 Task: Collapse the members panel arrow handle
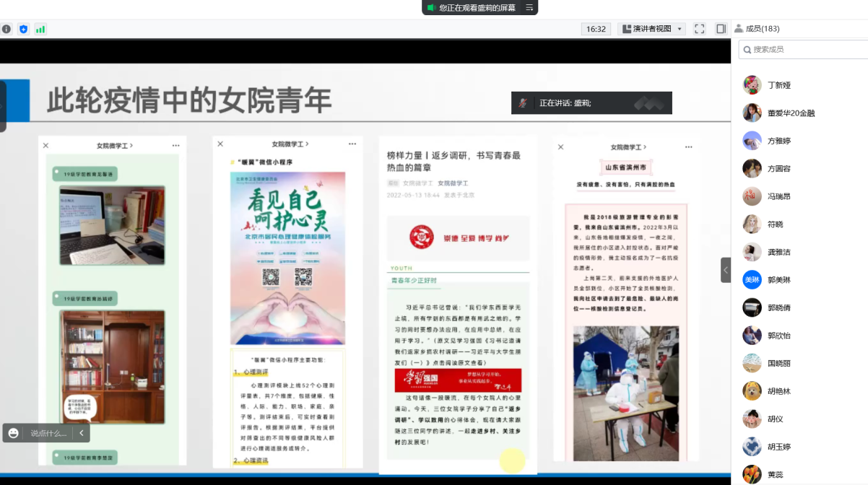click(x=726, y=270)
